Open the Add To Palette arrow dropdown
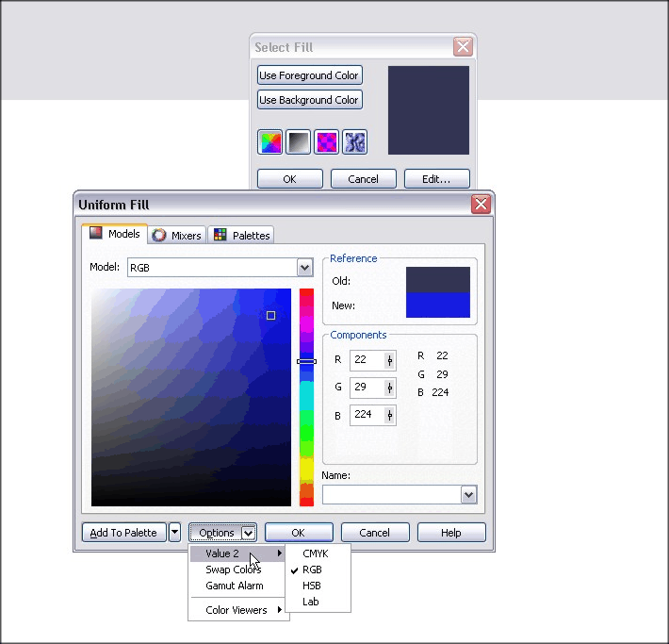 (174, 533)
